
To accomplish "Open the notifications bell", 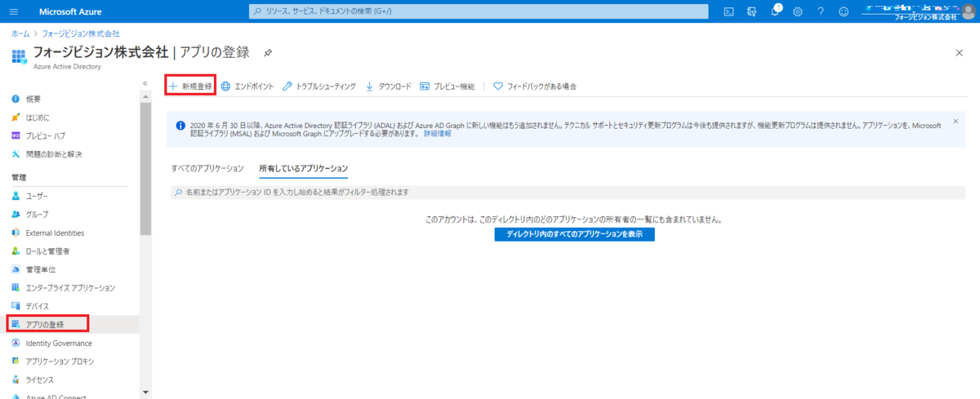I will click(x=775, y=11).
